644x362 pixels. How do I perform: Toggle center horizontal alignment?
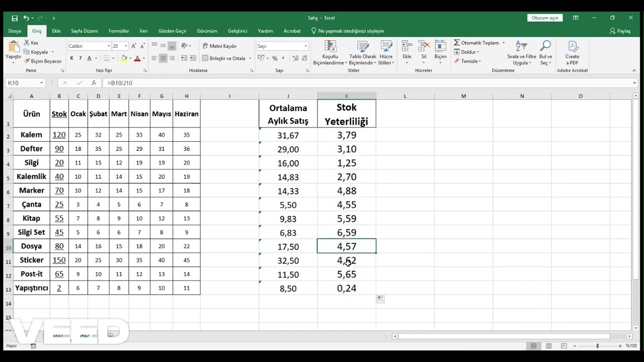(x=163, y=58)
